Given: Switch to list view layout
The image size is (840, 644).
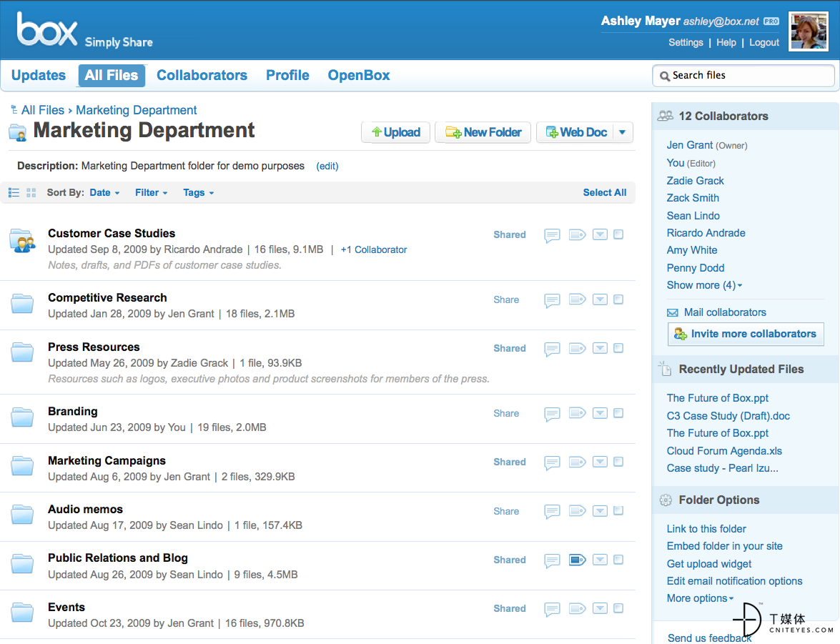Looking at the screenshot, I should 14,193.
